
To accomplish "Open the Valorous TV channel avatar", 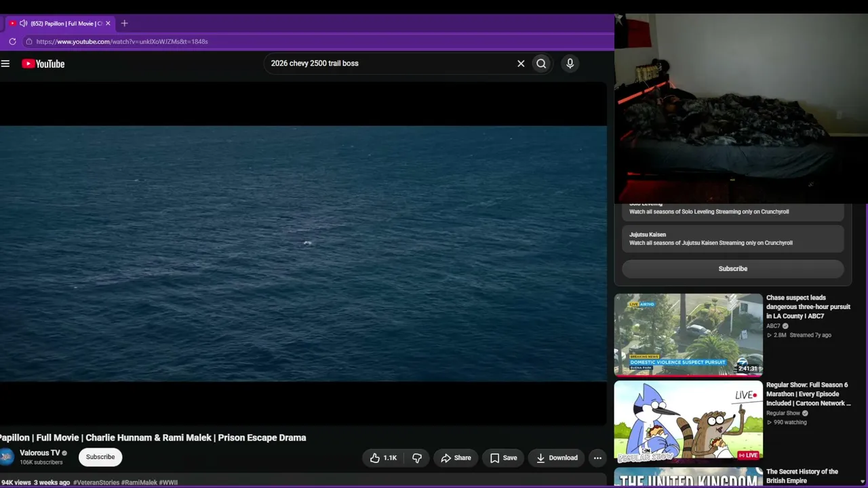I will (6, 457).
